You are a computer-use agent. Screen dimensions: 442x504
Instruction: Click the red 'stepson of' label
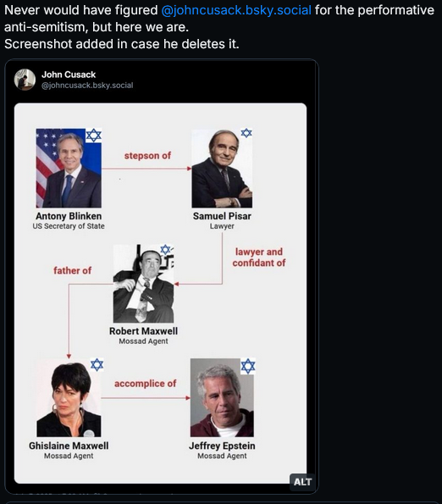tap(147, 156)
